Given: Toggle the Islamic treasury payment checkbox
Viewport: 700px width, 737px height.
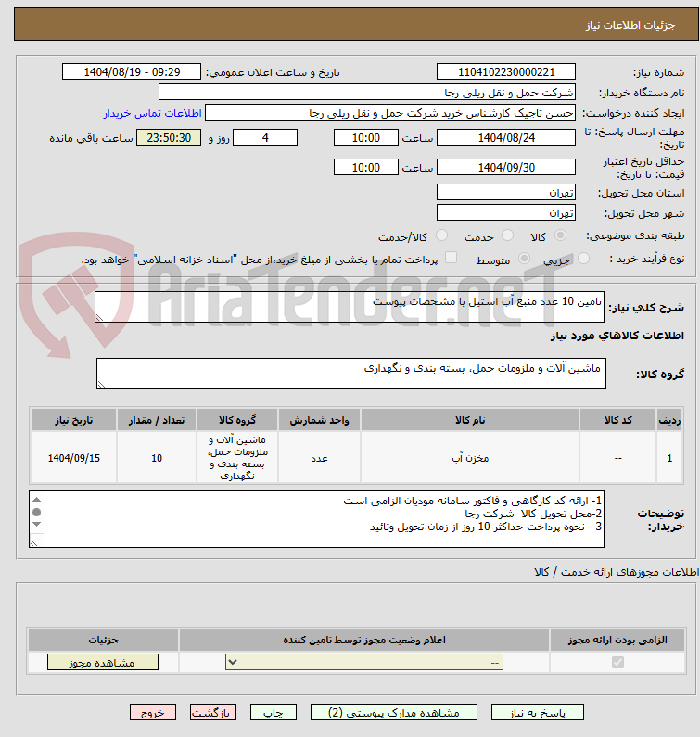Looking at the screenshot, I should 451,258.
